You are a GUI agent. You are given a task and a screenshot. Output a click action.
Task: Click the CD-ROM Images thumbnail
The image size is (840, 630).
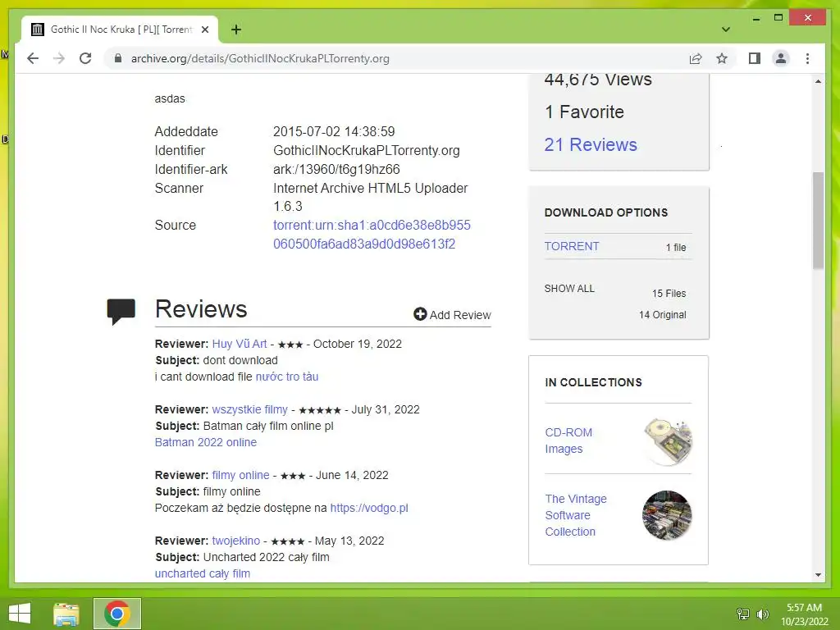(x=668, y=441)
